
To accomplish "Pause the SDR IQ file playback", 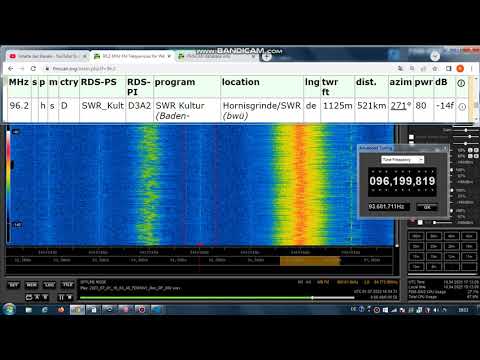I will point(61,297).
